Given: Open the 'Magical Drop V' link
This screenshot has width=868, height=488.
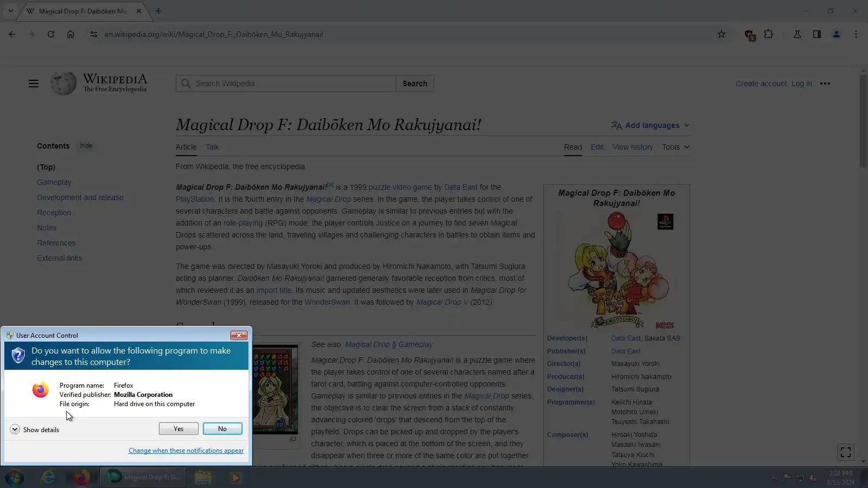Looking at the screenshot, I should click(x=442, y=302).
